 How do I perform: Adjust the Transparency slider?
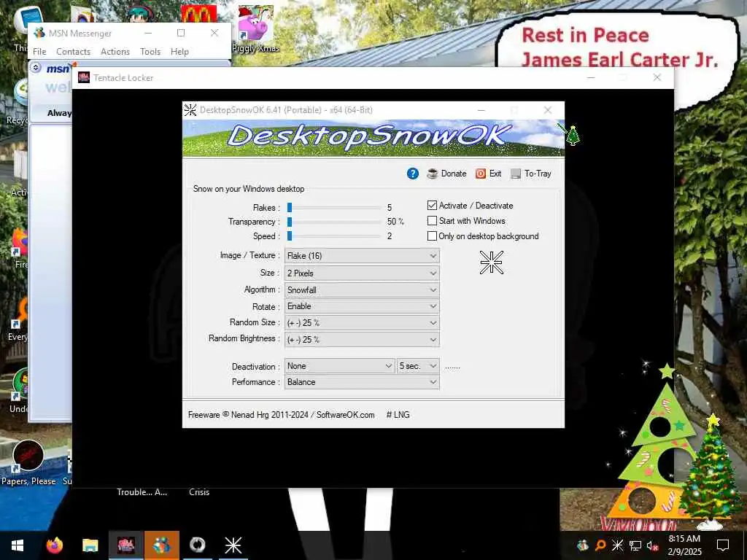point(333,222)
